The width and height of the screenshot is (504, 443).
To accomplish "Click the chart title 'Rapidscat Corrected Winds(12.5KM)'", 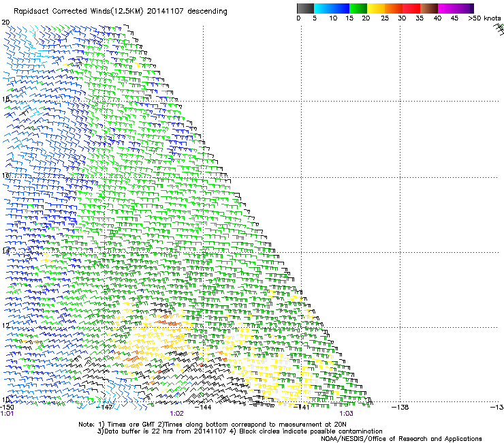I will tap(78, 12).
